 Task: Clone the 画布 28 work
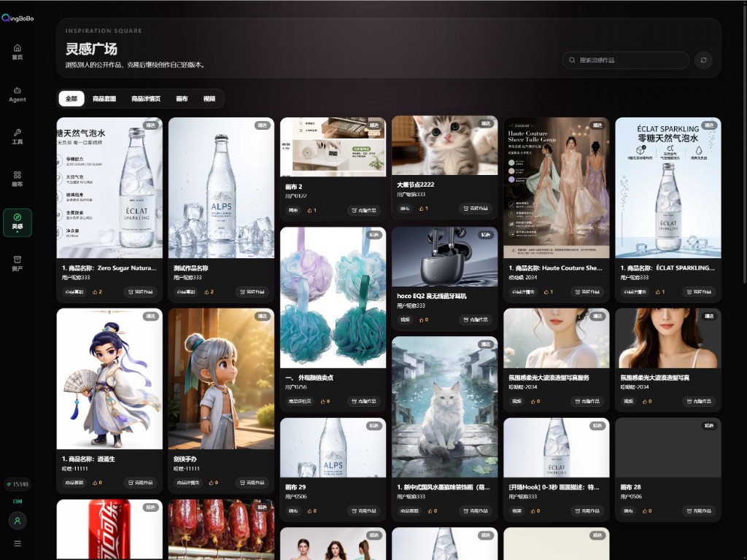coord(699,510)
